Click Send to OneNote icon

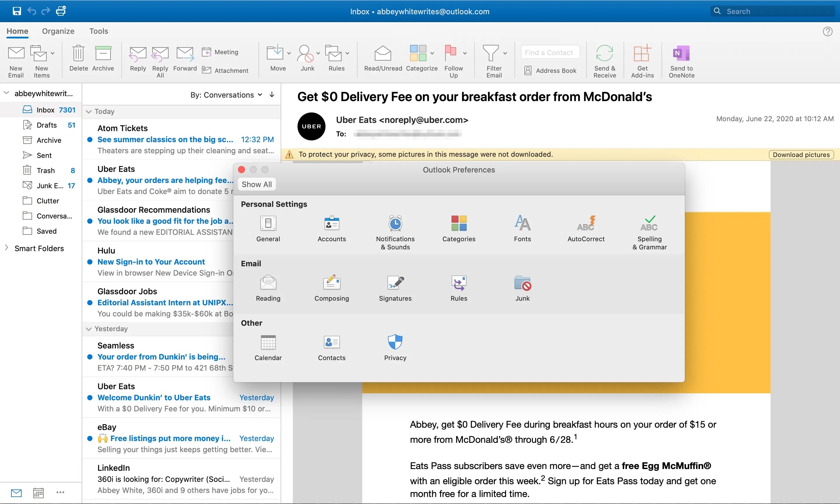[681, 54]
